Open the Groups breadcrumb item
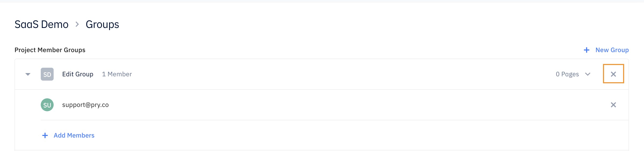Viewport: 644px width, 151px height. (x=102, y=24)
